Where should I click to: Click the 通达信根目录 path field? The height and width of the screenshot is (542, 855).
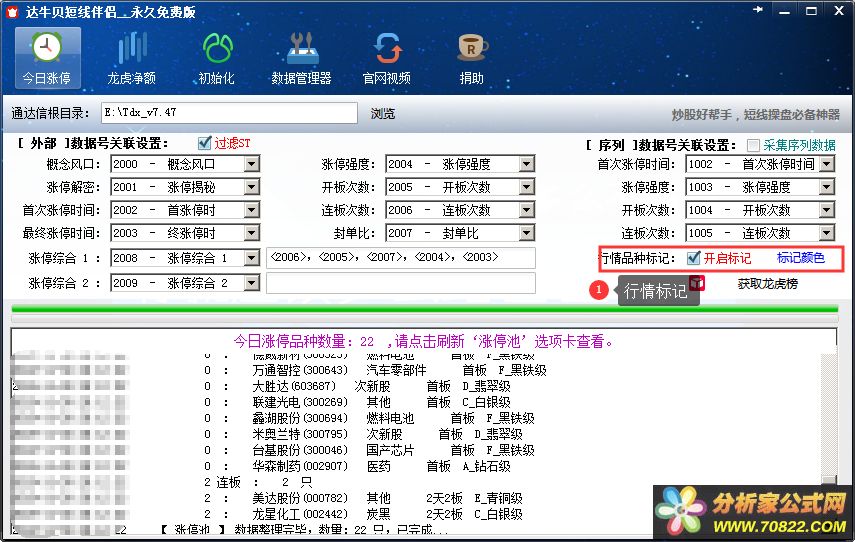(230, 113)
